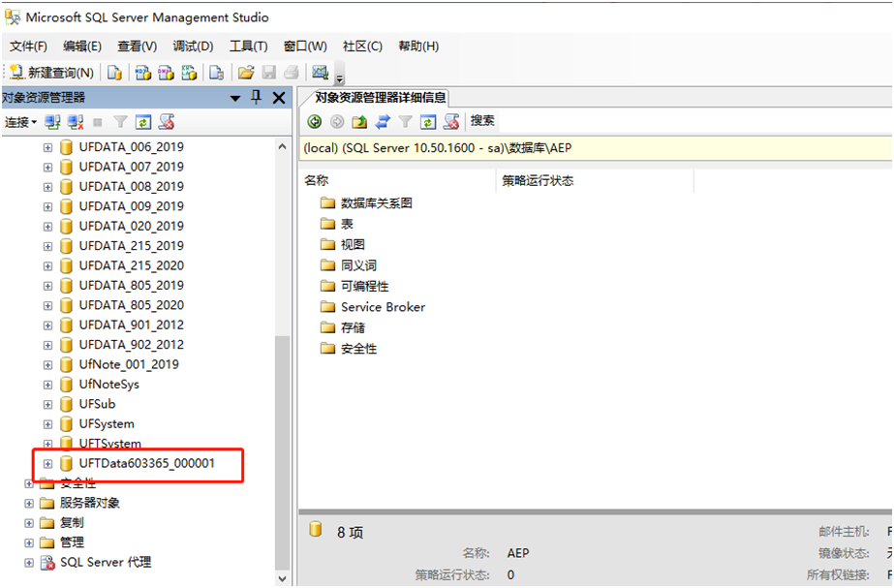Select the UFDATA_007_2019 database
Image resolution: width=894 pixels, height=588 pixels.
click(x=131, y=167)
